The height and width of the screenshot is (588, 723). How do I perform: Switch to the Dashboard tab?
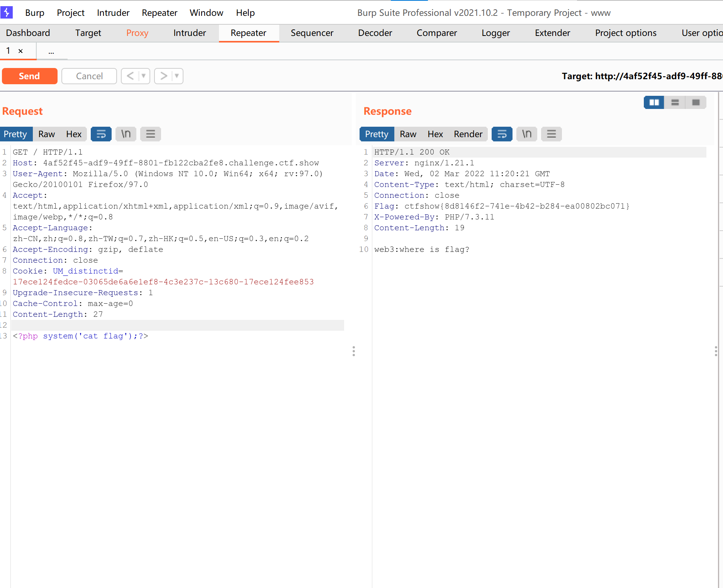pos(28,33)
